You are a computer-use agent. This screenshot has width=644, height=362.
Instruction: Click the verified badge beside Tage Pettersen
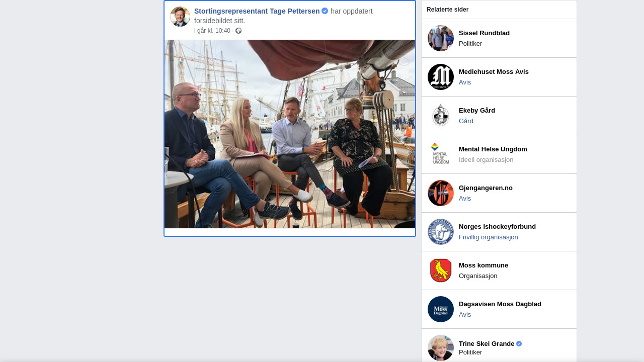click(325, 11)
